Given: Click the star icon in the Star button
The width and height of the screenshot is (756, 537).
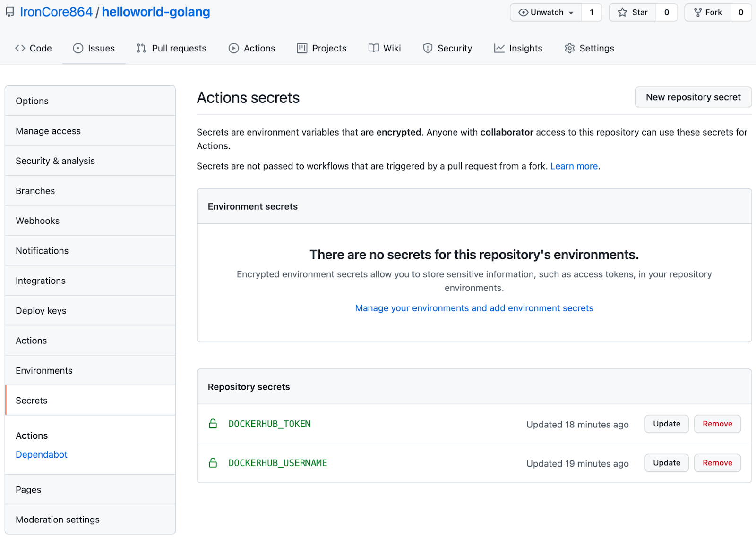Looking at the screenshot, I should click(x=623, y=12).
